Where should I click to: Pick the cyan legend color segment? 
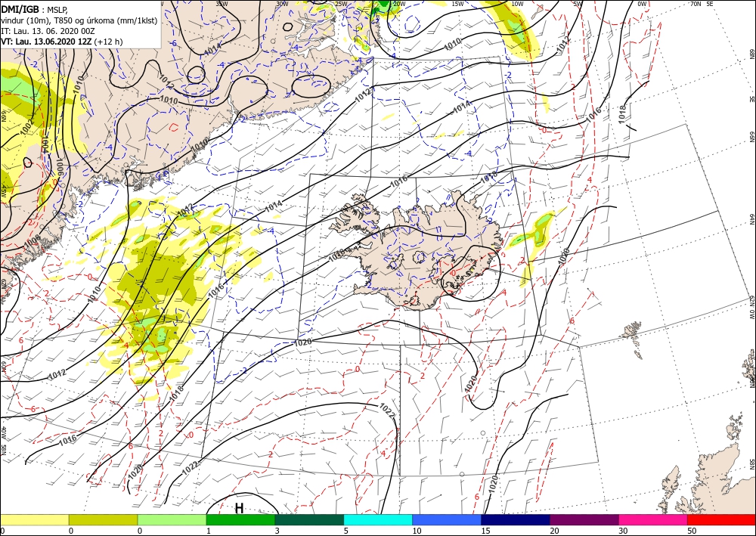tap(378, 519)
